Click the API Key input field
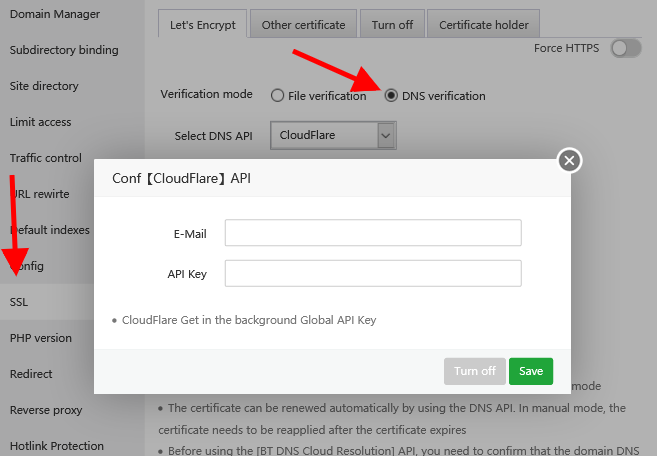 [373, 273]
